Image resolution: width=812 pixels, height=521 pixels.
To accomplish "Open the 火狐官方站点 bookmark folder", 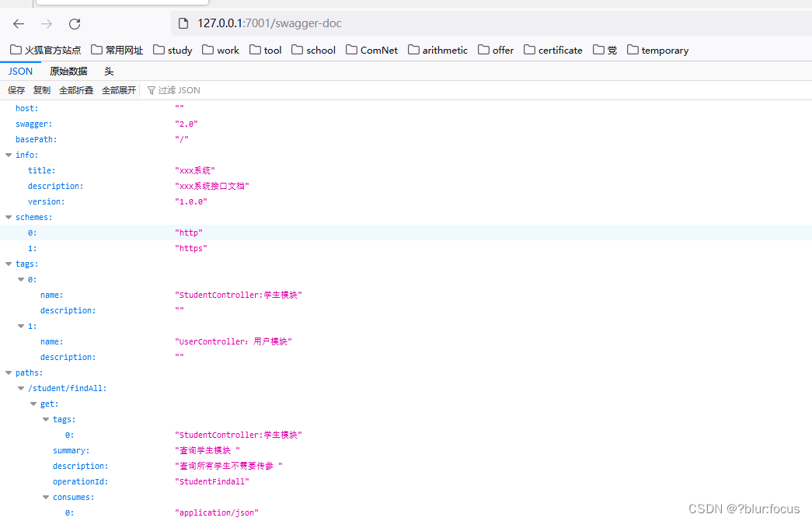I will pos(46,51).
